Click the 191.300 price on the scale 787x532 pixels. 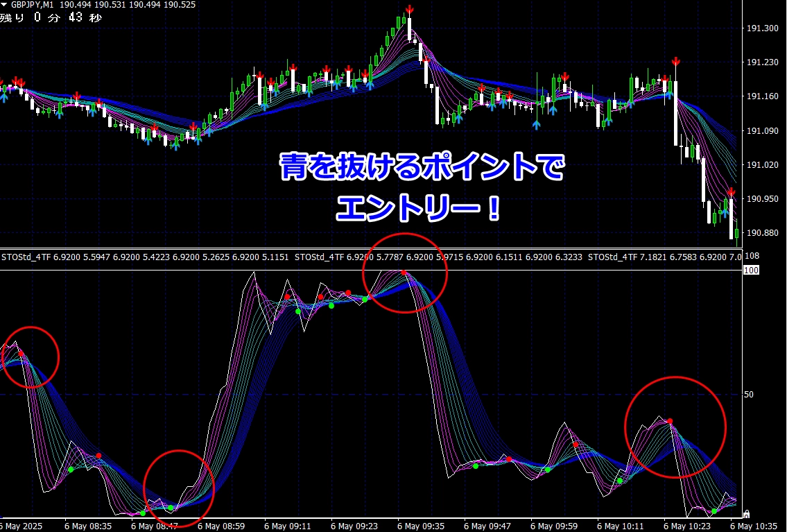point(762,28)
